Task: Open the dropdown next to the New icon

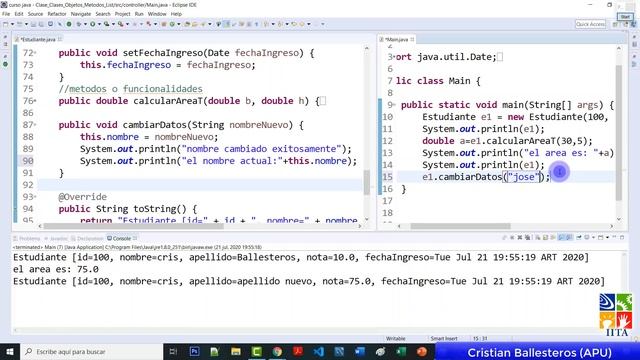Action: coord(12,24)
